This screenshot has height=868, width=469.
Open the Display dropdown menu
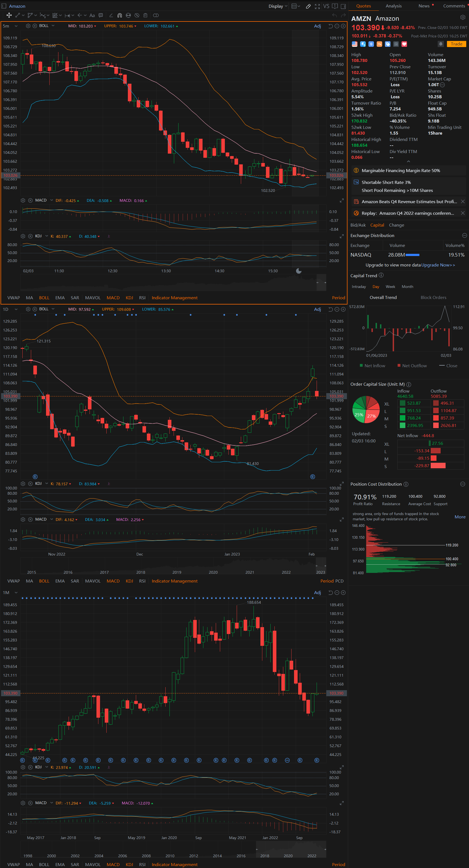(278, 6)
